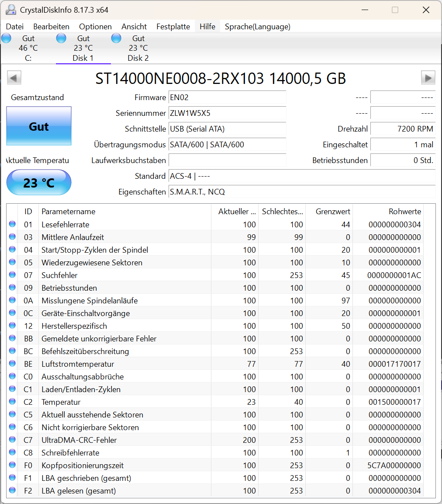Click status orb for Gemeldete unkorrigierbare Fehler
Viewport: 442px width, 504px height.
pos(12,338)
